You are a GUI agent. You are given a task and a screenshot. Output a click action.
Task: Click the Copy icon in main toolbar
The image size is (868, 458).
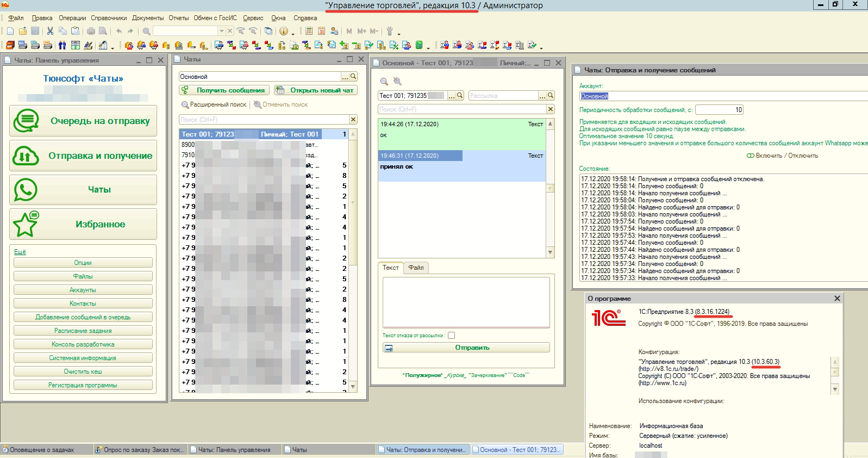63,31
